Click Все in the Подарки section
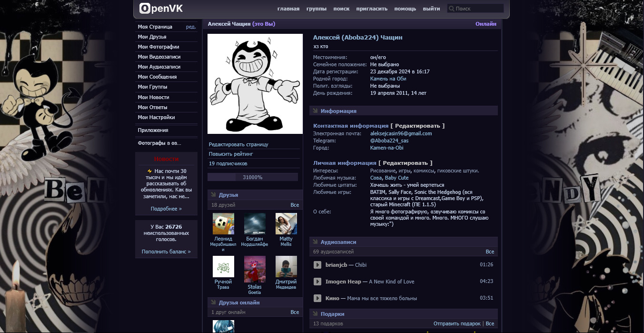The height and width of the screenshot is (333, 644). 490,323
